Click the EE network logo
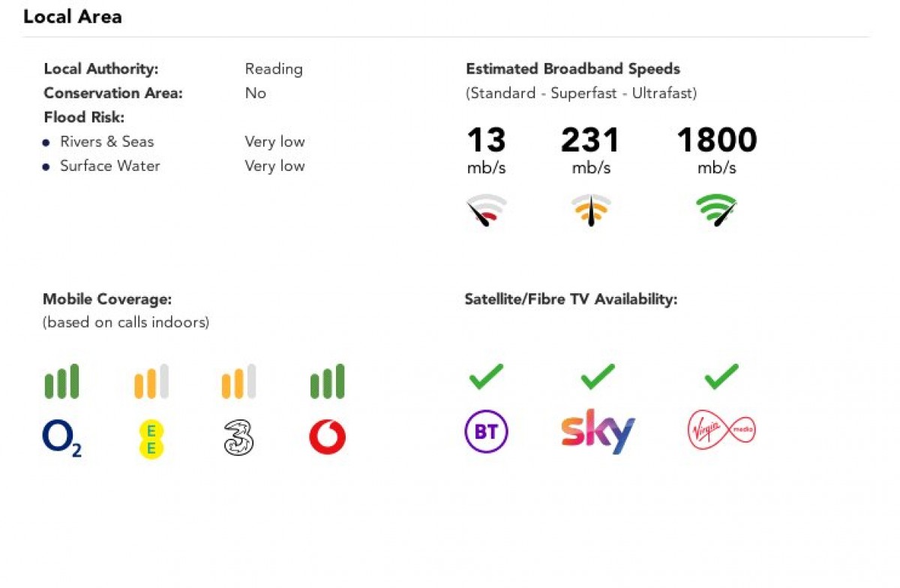This screenshot has width=900, height=588. pyautogui.click(x=151, y=439)
